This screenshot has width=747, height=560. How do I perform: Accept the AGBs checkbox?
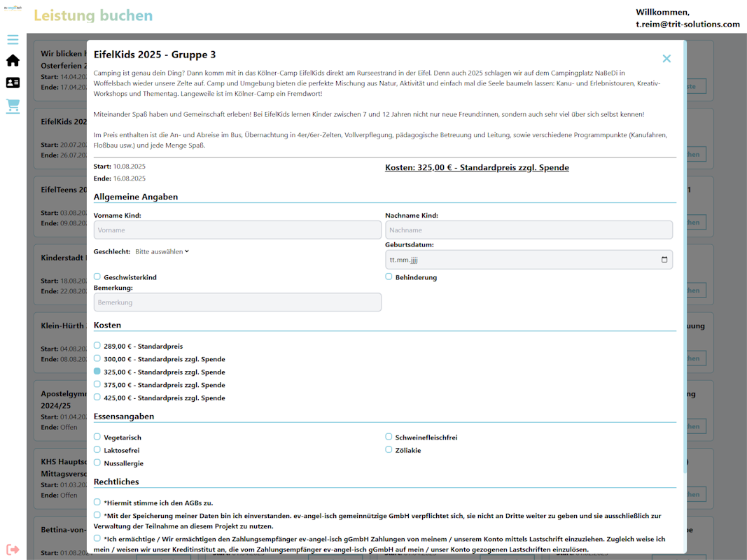[x=97, y=502]
